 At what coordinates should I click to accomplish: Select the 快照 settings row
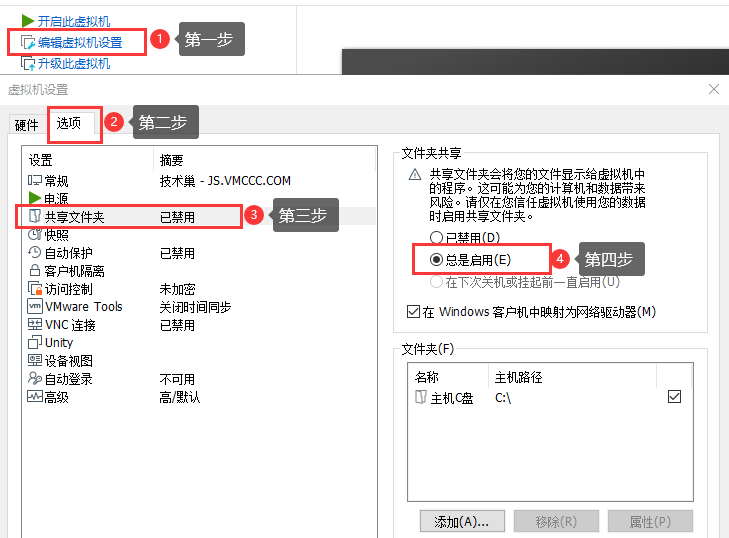[x=199, y=234]
